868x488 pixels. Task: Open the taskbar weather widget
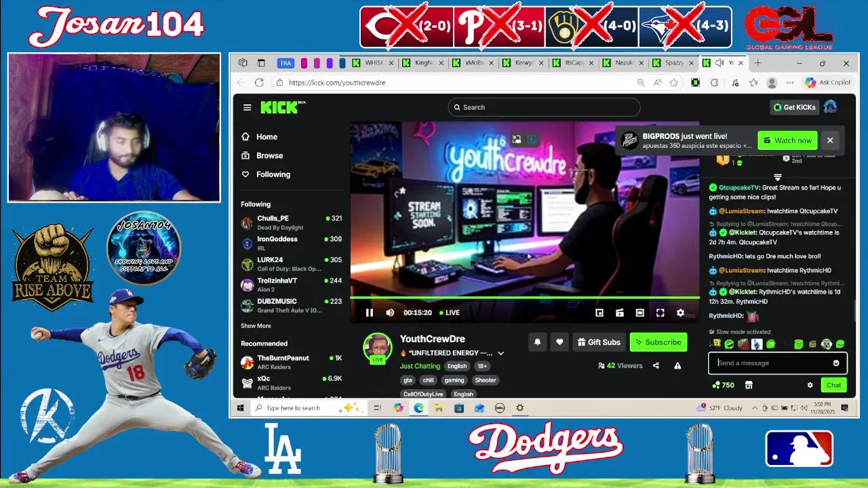pyautogui.click(x=719, y=408)
